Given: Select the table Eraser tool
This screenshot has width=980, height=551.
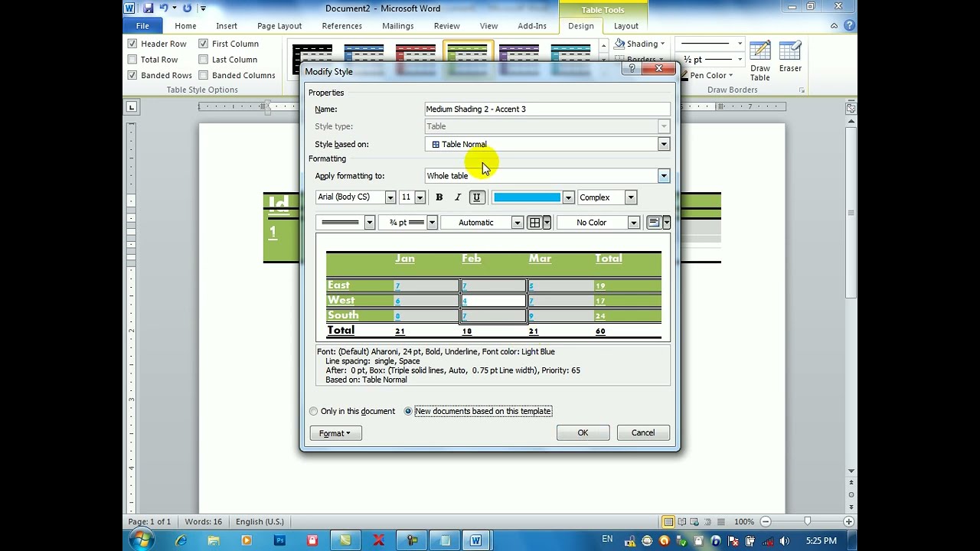Looking at the screenshot, I should [790, 57].
